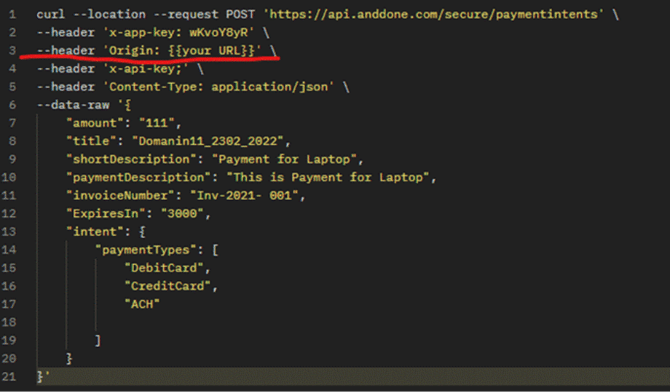Click the "CreditCard" array entry
This screenshot has height=392, width=670.
pos(168,286)
